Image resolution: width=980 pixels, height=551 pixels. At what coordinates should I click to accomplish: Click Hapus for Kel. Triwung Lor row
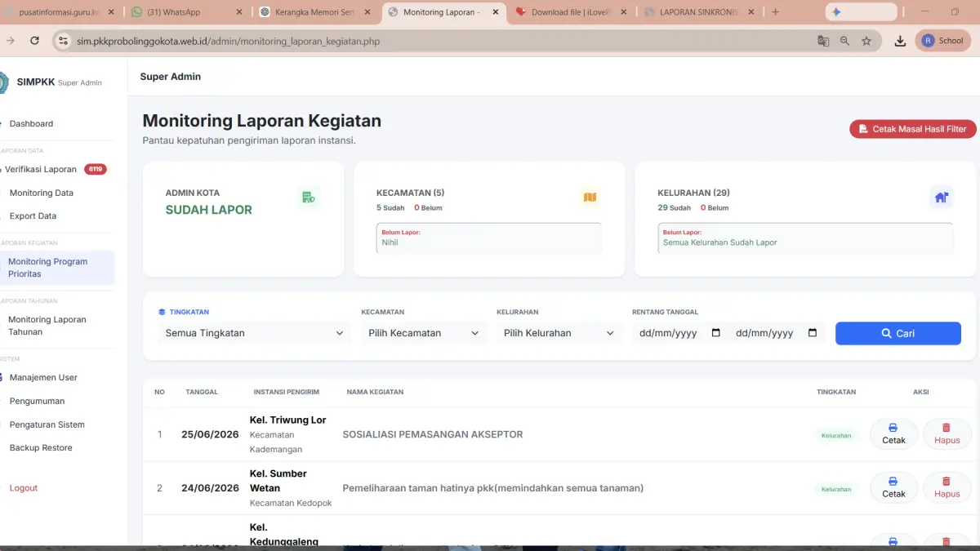point(947,434)
